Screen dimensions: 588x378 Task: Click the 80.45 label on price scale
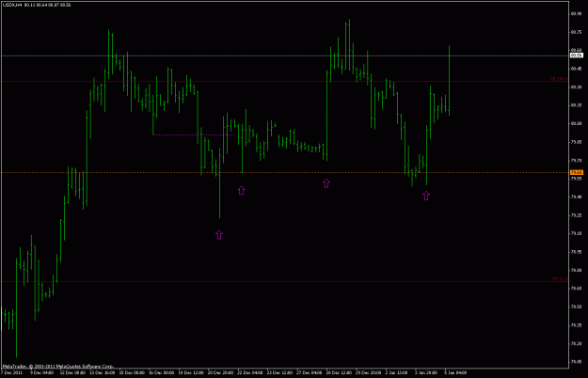click(576, 69)
